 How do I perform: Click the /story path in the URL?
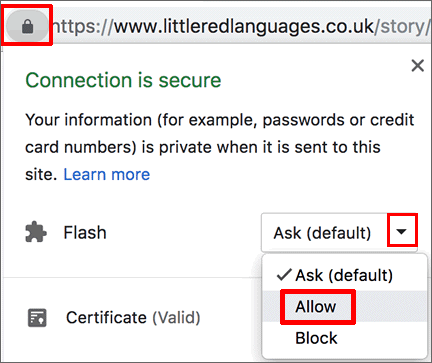[x=399, y=27]
